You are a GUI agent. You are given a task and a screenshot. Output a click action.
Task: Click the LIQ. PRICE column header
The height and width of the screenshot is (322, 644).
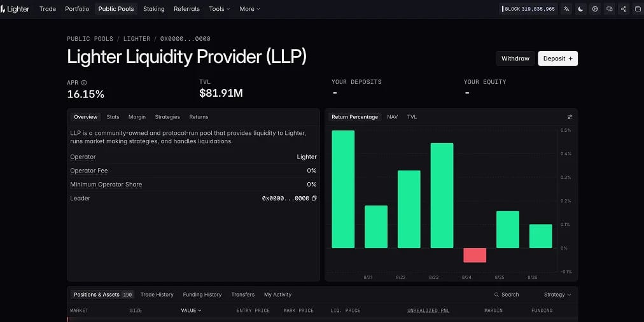[x=346, y=311]
